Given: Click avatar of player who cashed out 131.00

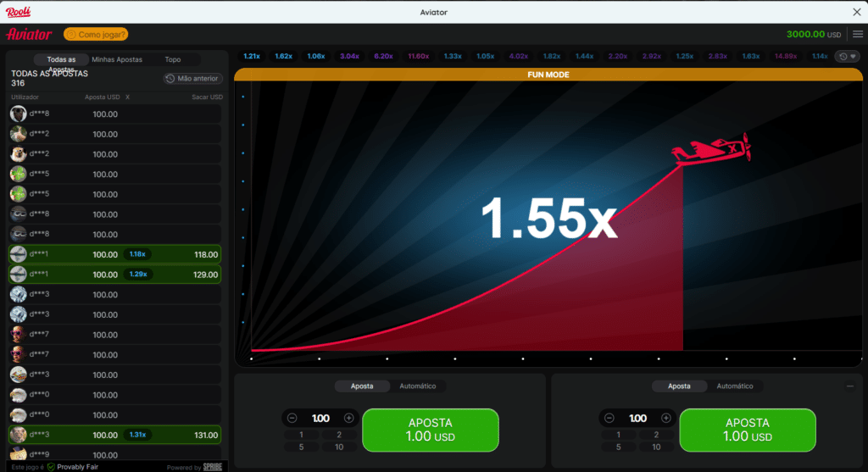Looking at the screenshot, I should pyautogui.click(x=19, y=435).
